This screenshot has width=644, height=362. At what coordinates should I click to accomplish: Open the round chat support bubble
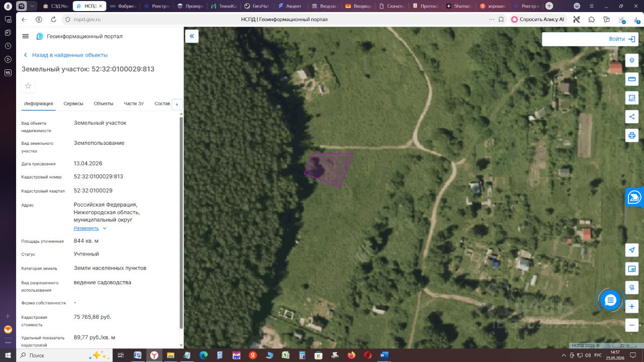click(610, 300)
